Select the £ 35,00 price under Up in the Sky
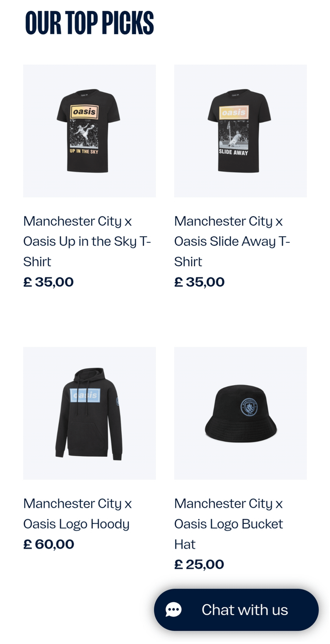 point(48,282)
